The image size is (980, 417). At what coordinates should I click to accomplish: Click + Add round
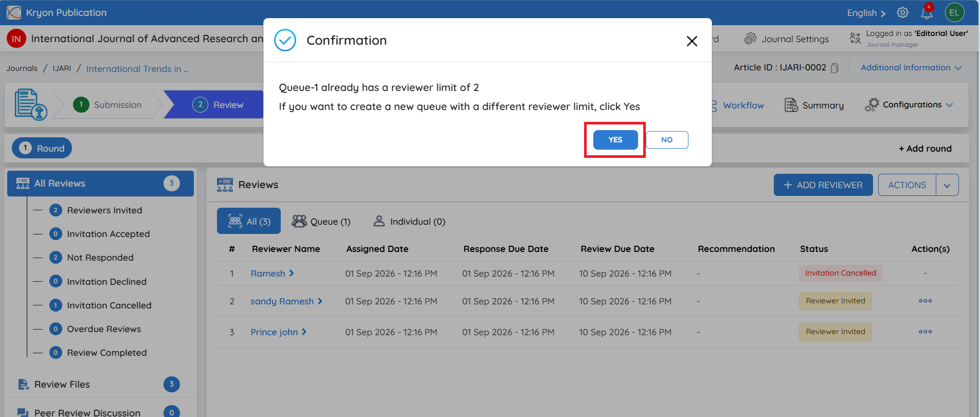click(x=925, y=149)
